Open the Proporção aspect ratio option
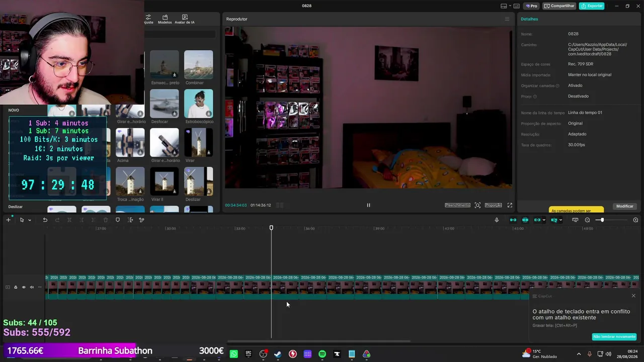This screenshot has width=644, height=362. pos(493,205)
